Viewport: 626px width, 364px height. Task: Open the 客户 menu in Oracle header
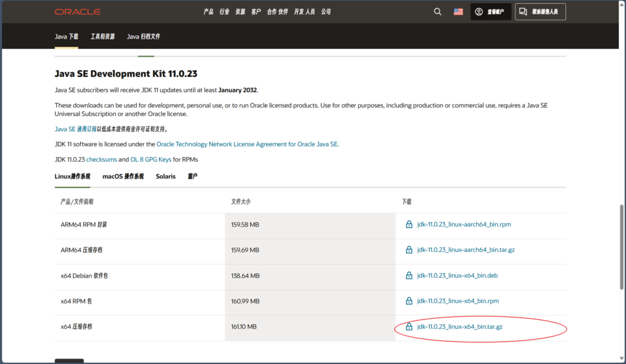click(256, 12)
